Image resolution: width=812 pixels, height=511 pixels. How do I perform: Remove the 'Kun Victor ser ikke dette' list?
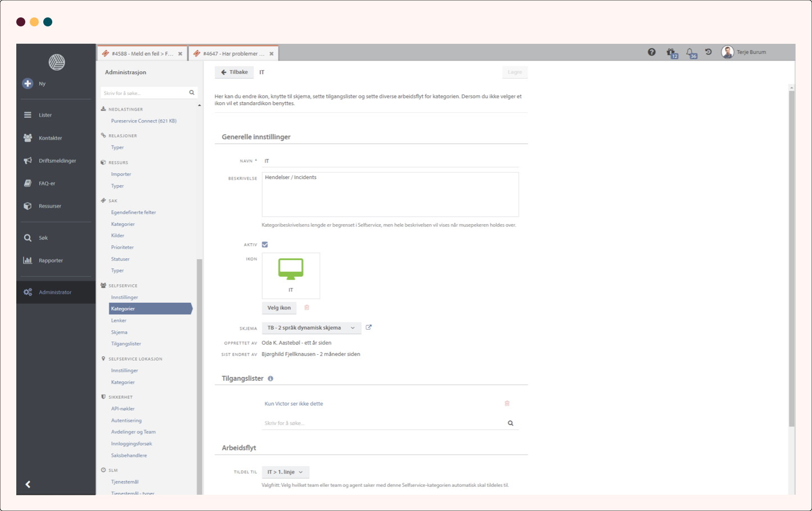click(507, 404)
